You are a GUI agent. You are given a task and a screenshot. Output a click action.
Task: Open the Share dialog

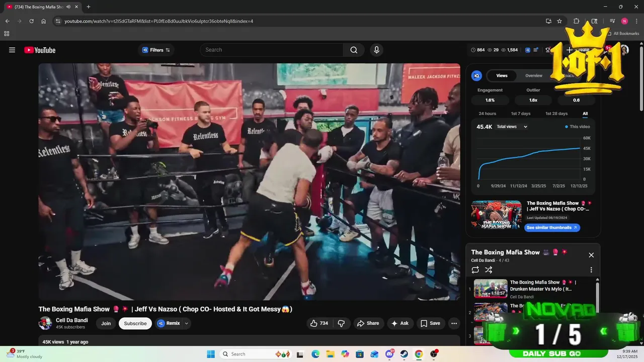pos(368,323)
